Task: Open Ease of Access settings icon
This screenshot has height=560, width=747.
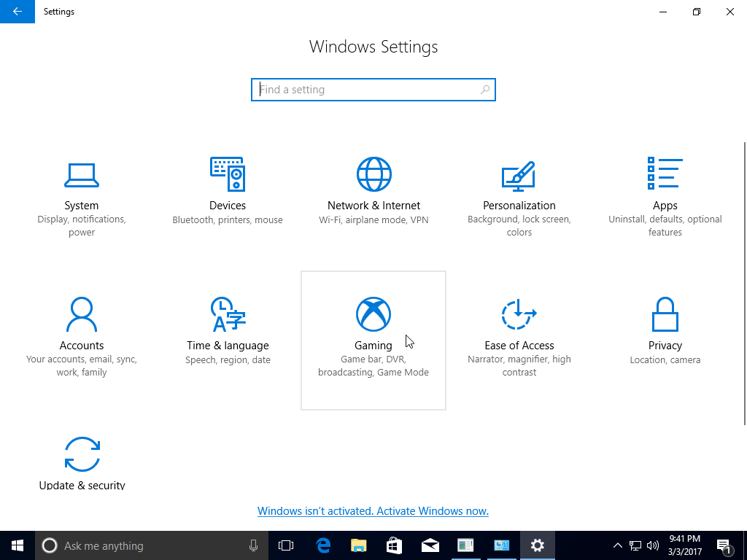Action: point(519,314)
